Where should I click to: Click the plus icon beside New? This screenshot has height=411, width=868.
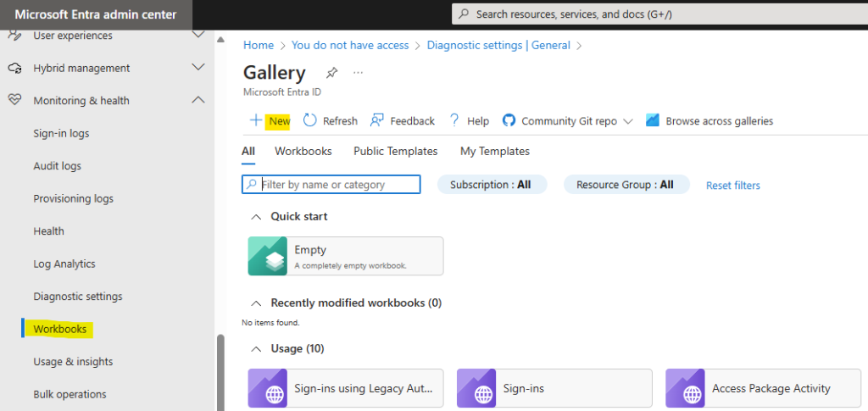click(255, 120)
